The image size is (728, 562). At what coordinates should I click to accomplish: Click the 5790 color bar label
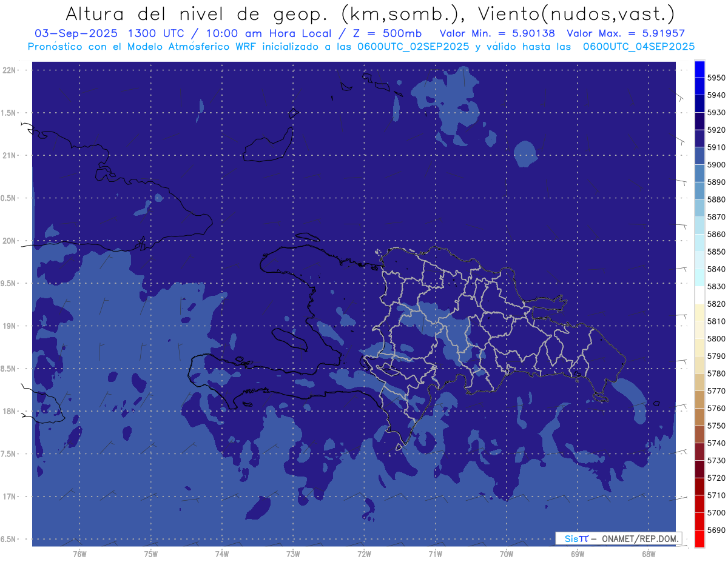pyautogui.click(x=716, y=356)
